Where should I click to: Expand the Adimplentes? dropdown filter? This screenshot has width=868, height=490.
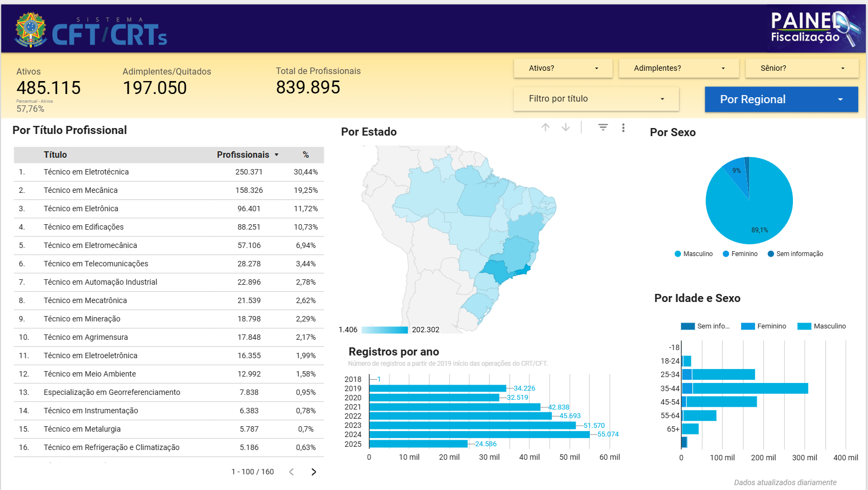click(678, 69)
